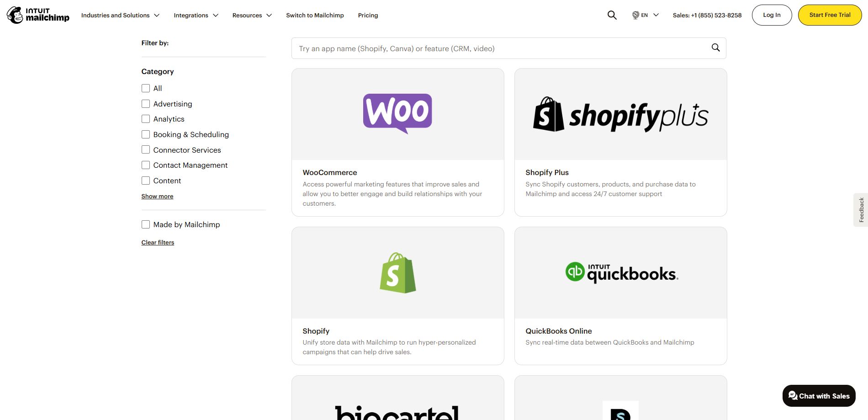
Task: Click chat bubble icon in Chat with Sales
Action: 793,396
